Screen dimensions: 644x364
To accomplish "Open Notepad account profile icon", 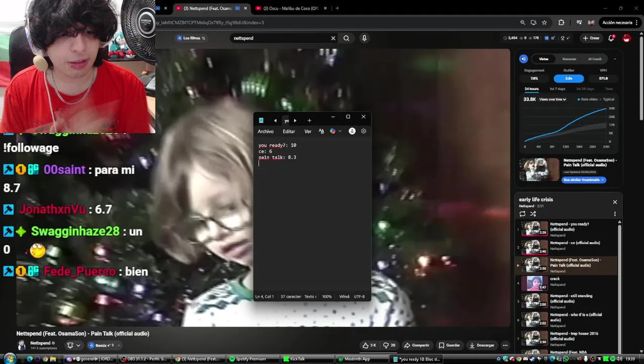I will click(352, 131).
